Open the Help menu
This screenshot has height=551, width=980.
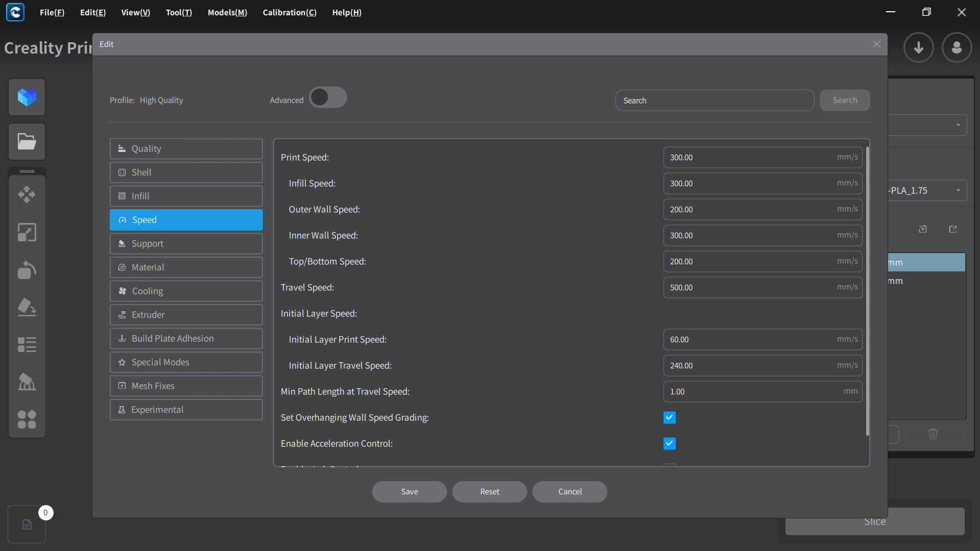point(347,12)
